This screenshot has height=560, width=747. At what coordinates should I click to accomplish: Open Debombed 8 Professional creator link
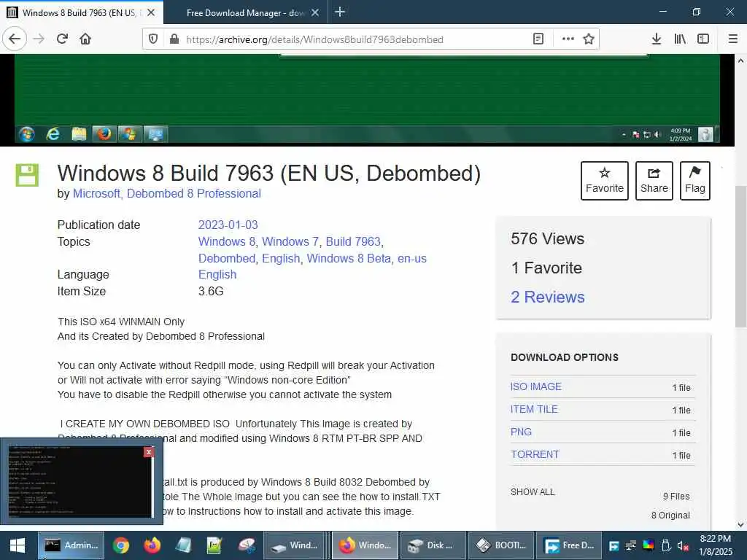tap(194, 194)
